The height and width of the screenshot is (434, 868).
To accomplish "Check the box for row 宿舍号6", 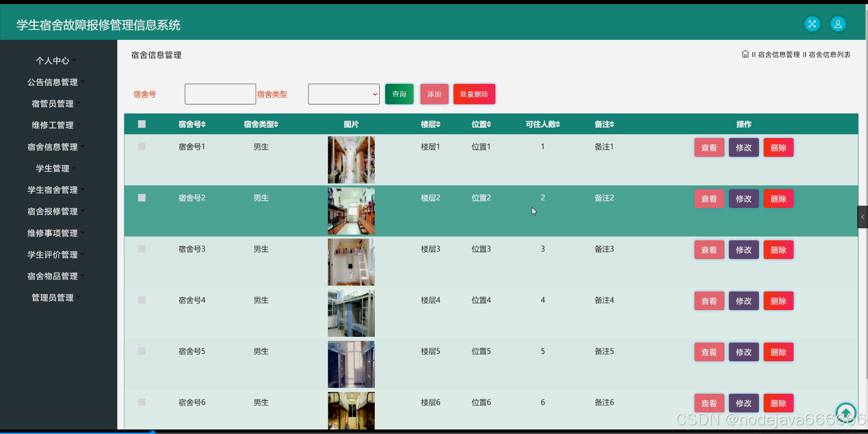I will [x=142, y=402].
